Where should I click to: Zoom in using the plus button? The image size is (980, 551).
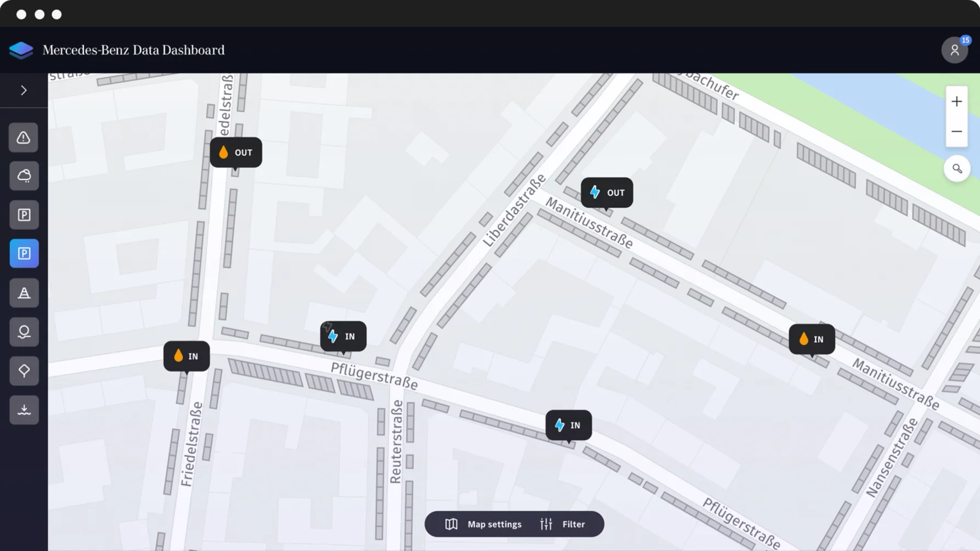[x=956, y=101]
